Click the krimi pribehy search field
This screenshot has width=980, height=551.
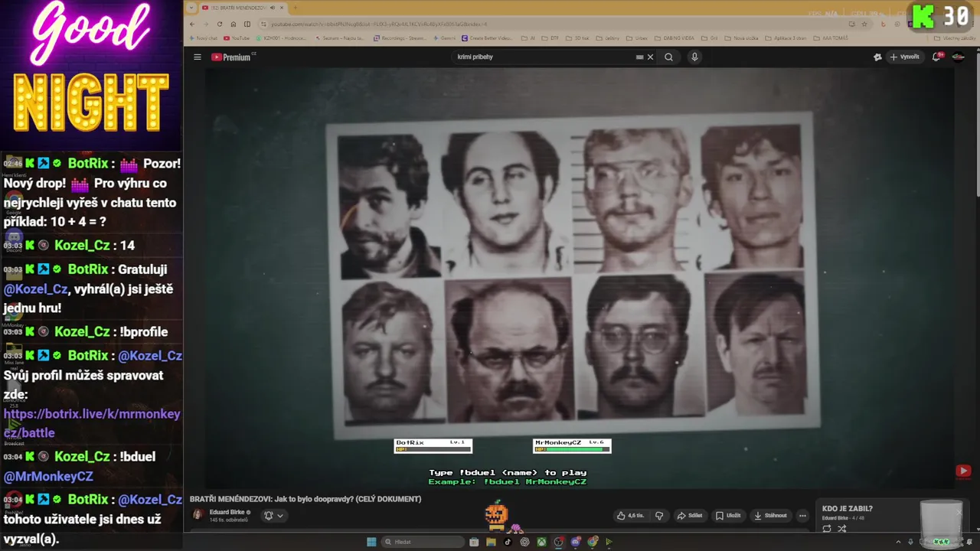544,57
